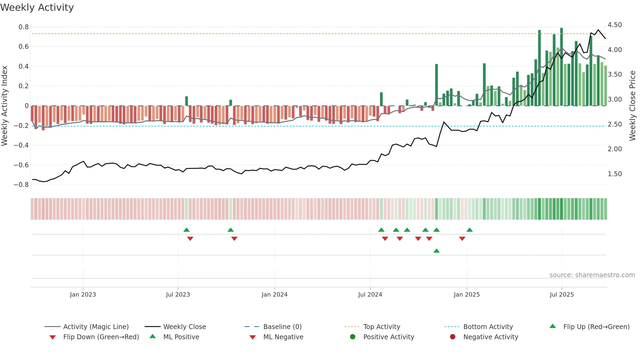Toggle the Flip Up (Red→Green) legend entry
Viewport: 644px width, 362px height.
(590, 327)
